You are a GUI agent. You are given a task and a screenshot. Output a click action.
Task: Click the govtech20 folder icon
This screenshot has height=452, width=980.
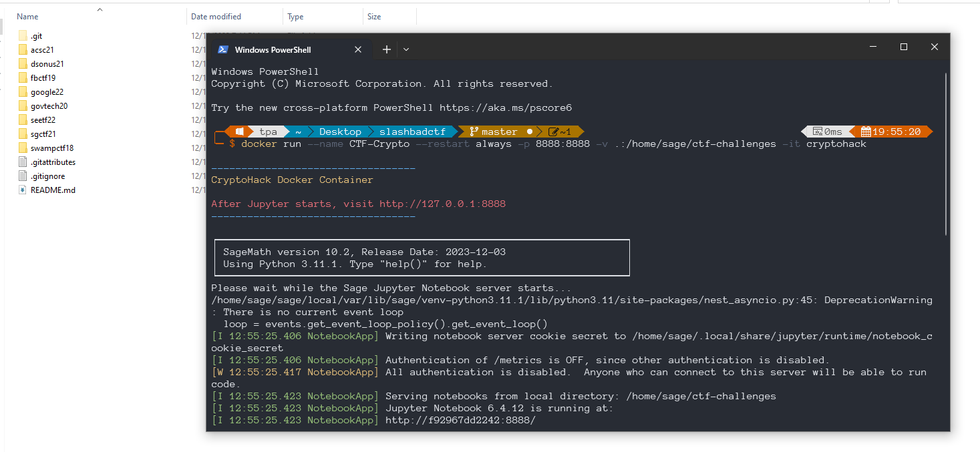[23, 106]
